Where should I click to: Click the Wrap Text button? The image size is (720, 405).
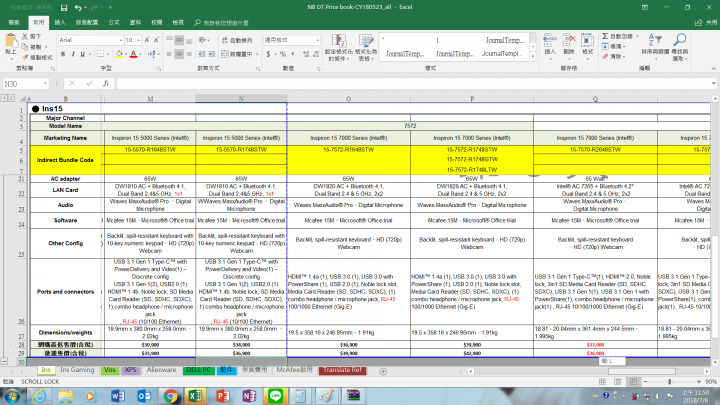click(x=237, y=40)
